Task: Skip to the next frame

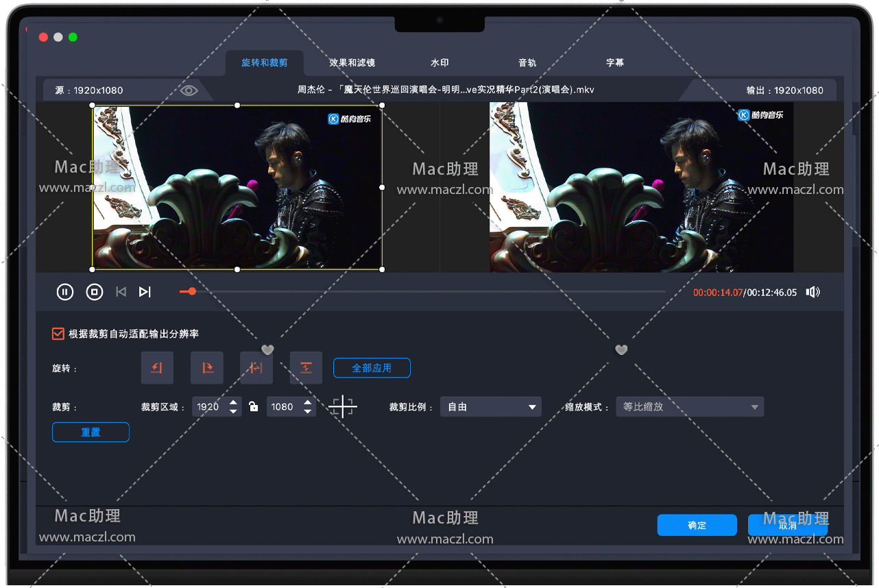Action: (x=145, y=292)
